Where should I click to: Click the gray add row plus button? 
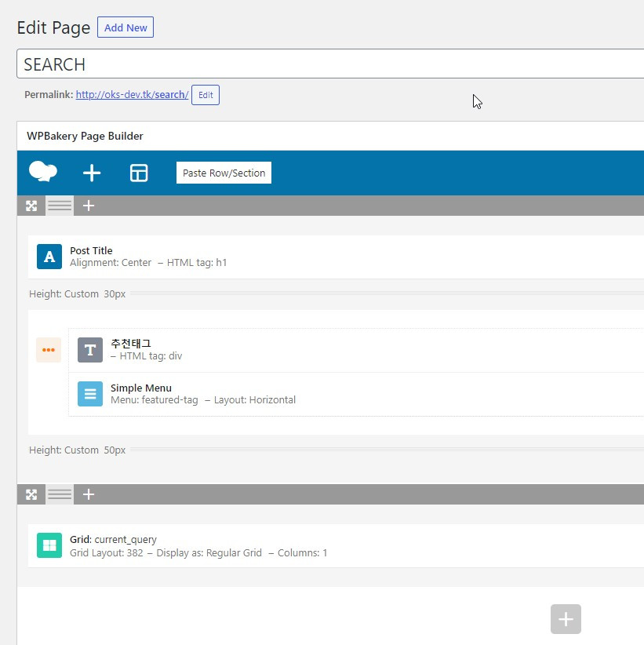(566, 619)
